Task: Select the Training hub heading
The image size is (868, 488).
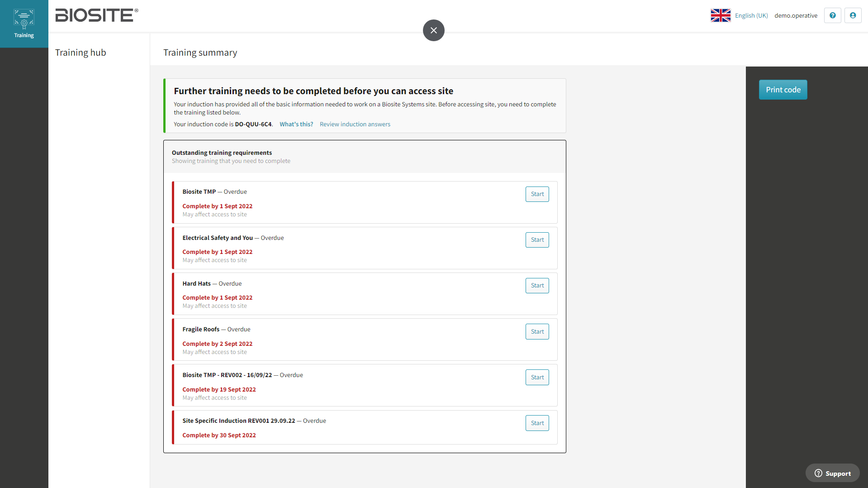Action: point(81,53)
